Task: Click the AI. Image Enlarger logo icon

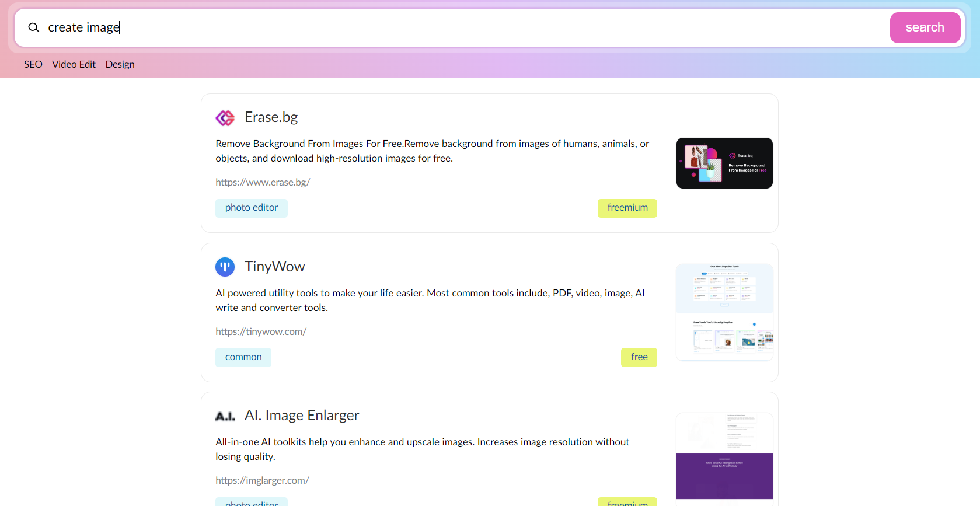Action: click(225, 416)
